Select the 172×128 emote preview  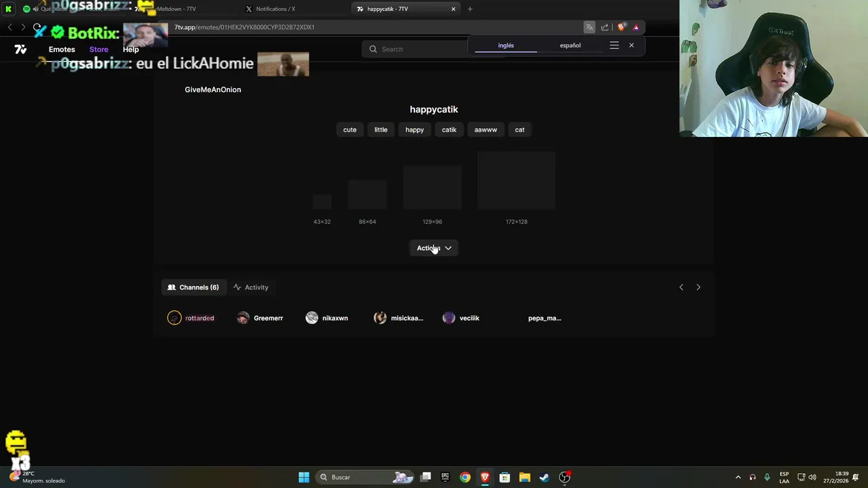pyautogui.click(x=516, y=180)
